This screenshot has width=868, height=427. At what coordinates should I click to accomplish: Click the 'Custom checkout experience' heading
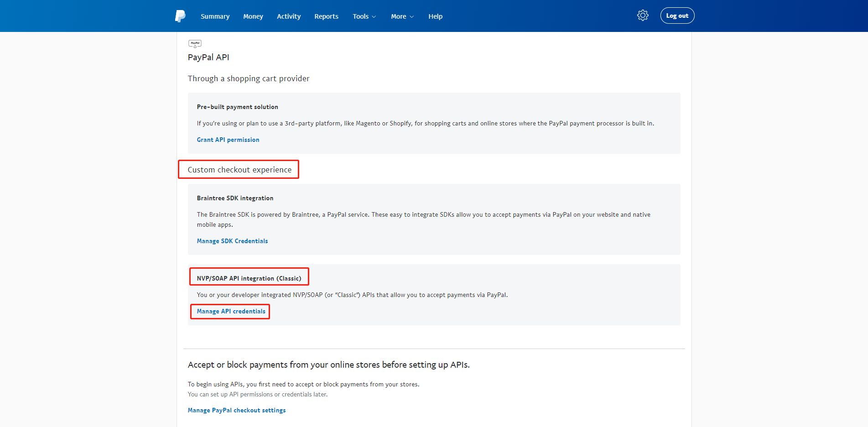tap(239, 170)
